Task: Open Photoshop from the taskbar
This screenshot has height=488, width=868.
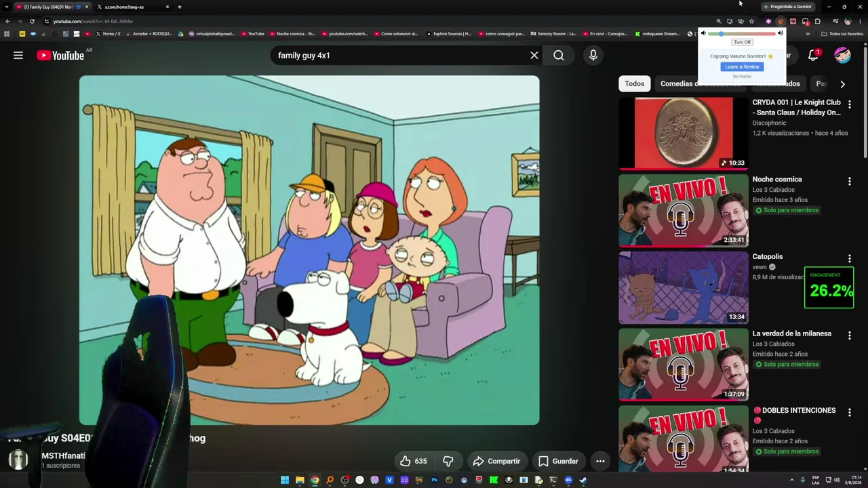Action: pos(434,480)
